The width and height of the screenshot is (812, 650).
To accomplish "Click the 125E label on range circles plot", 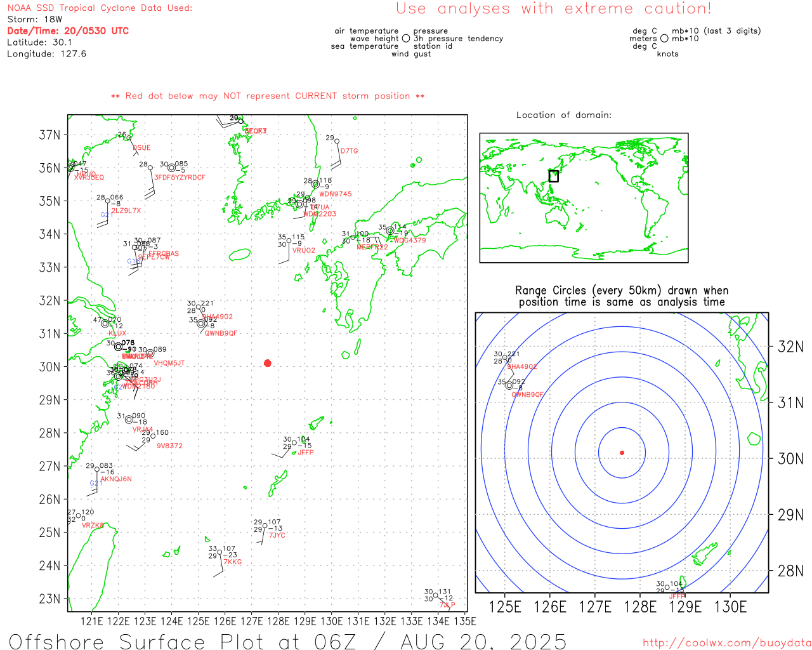I will coord(505,607).
